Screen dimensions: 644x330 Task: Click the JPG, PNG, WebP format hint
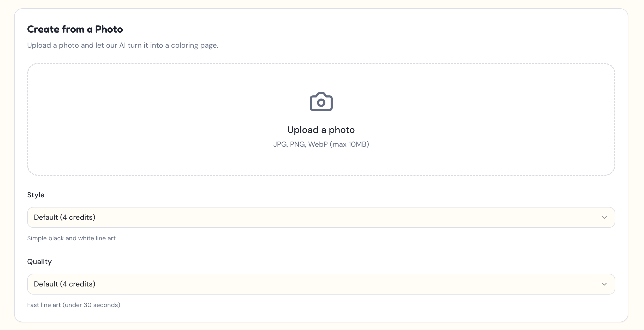(321, 144)
